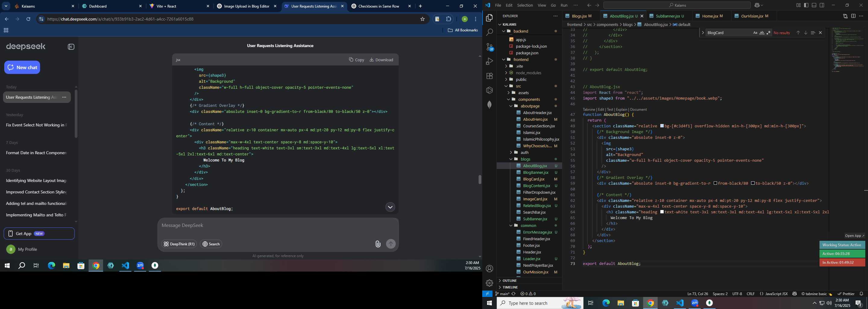
Task: Open Customize Layout in VS Code title bar
Action: click(x=798, y=5)
